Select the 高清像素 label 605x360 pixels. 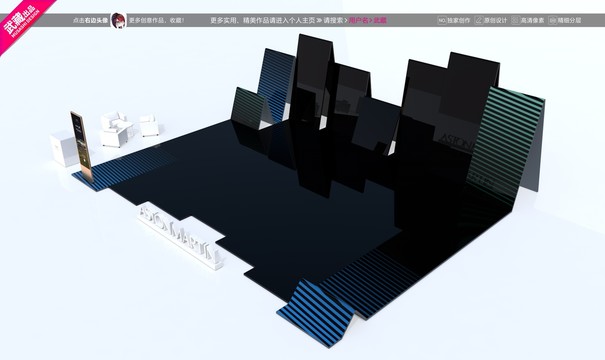point(532,20)
